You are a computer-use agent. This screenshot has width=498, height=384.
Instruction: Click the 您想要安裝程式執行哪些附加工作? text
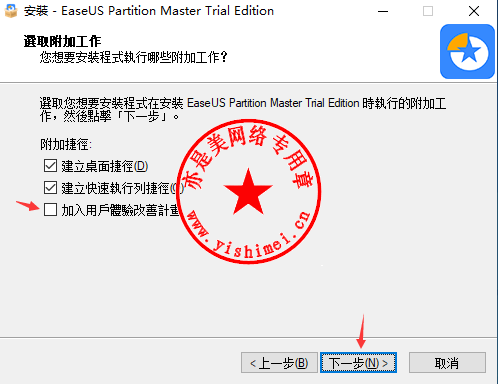point(134,57)
